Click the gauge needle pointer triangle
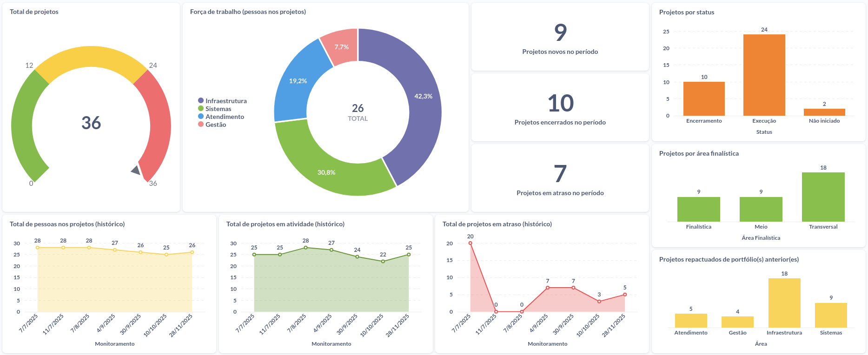This screenshot has height=355, width=868. point(136,171)
